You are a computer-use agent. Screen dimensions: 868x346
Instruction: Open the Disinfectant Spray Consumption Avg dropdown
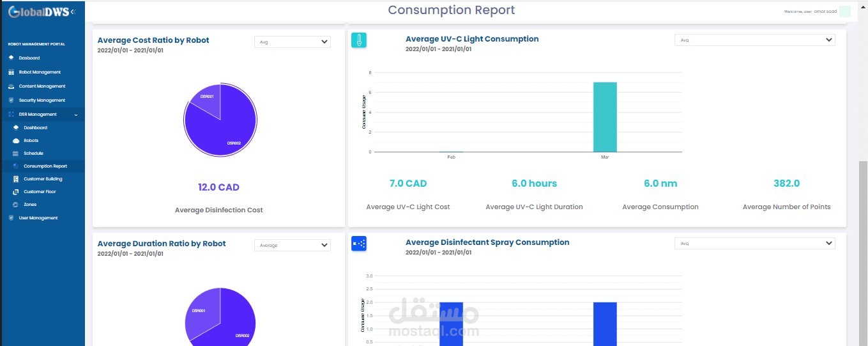(755, 243)
